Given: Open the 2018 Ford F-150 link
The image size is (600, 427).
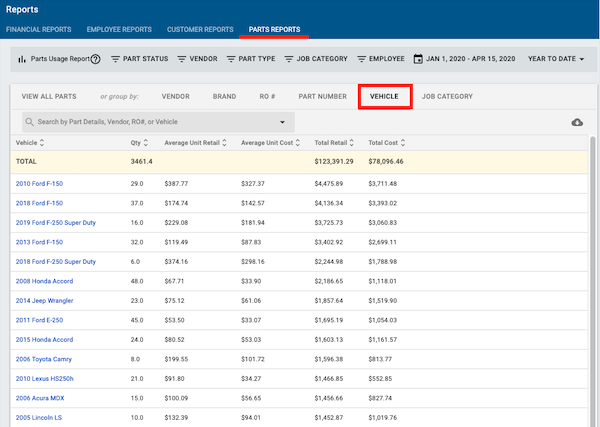Looking at the screenshot, I should (x=39, y=203).
